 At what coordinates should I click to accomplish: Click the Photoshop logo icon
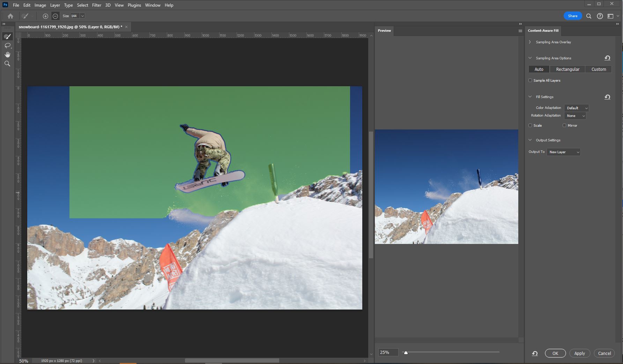(5, 5)
